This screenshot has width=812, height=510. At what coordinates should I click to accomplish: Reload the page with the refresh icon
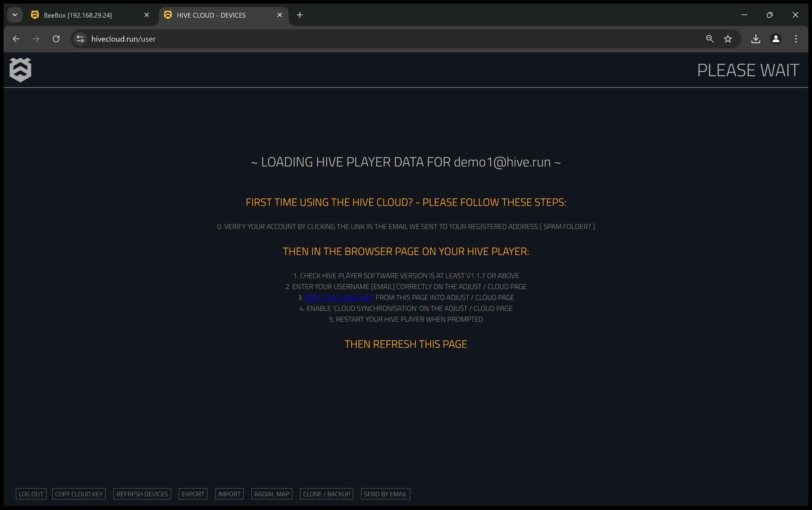tap(56, 39)
